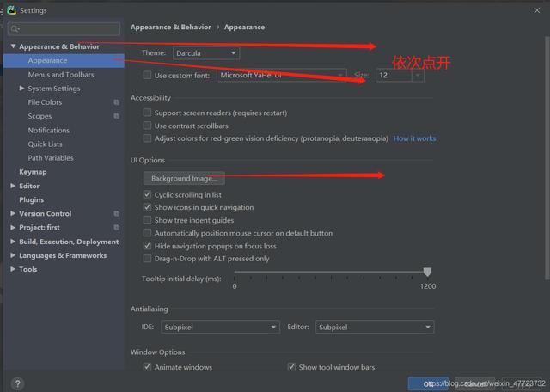This screenshot has width=550, height=392.
Task: Click the Tooltip initial delay slider
Action: pos(331,273)
